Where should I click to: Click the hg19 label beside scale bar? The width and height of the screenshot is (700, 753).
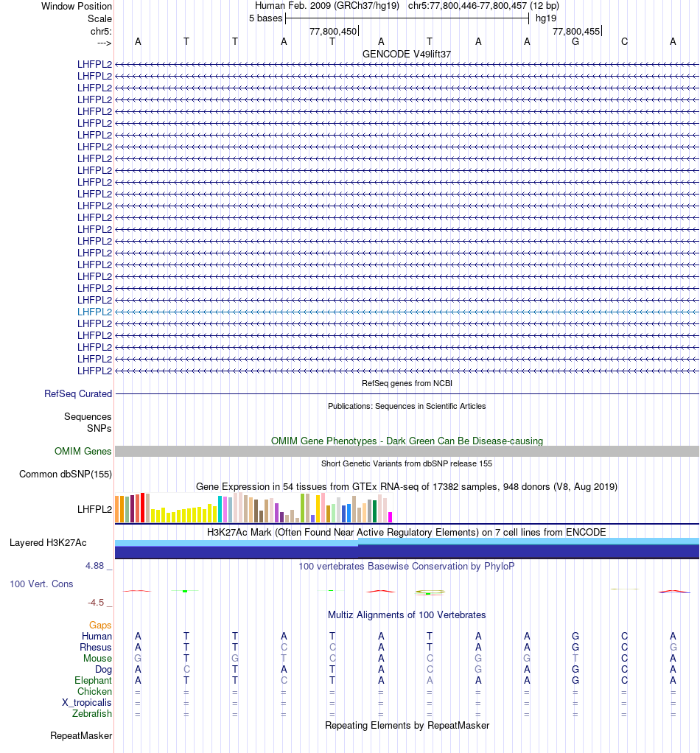click(x=546, y=18)
